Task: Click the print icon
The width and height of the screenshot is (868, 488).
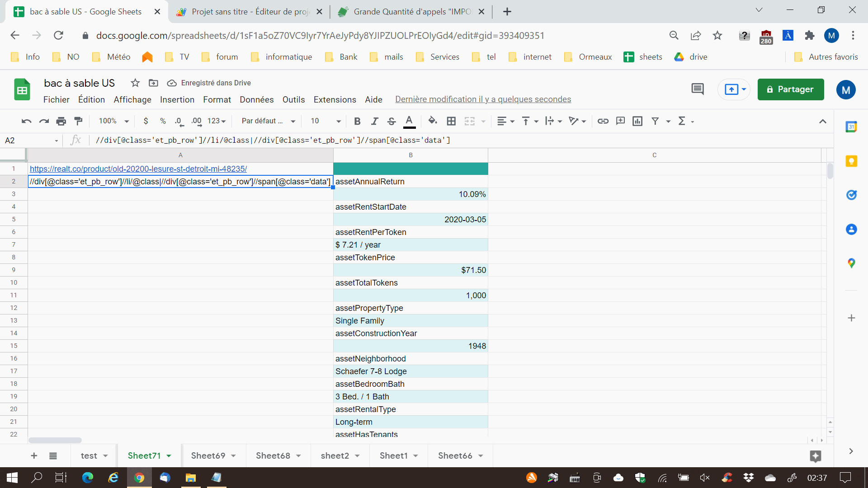Action: click(61, 121)
